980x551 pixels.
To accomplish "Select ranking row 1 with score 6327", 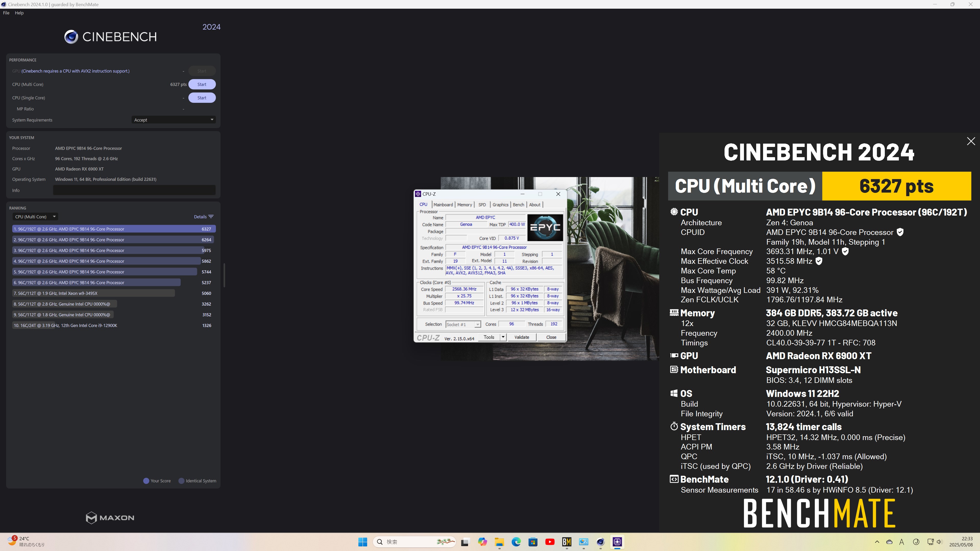I will coord(114,229).
